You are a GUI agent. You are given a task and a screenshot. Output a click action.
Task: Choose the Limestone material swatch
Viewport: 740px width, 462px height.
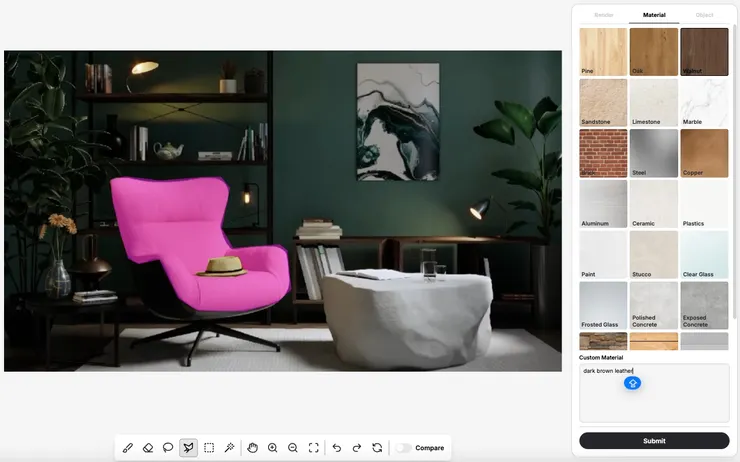tap(654, 102)
